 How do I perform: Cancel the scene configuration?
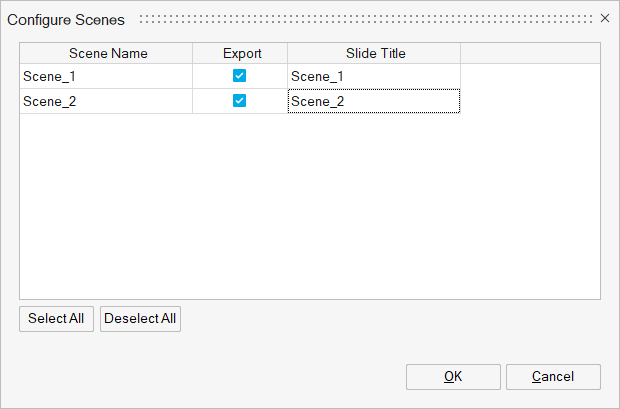(553, 377)
